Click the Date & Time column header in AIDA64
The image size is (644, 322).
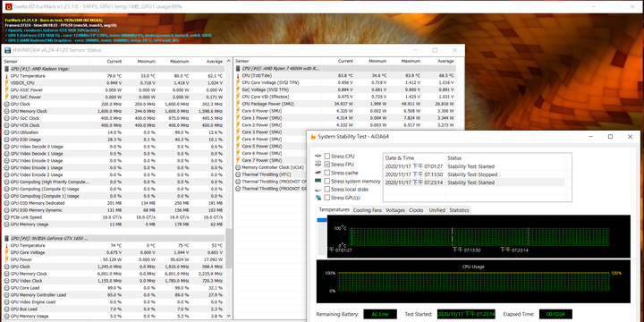[414, 157]
